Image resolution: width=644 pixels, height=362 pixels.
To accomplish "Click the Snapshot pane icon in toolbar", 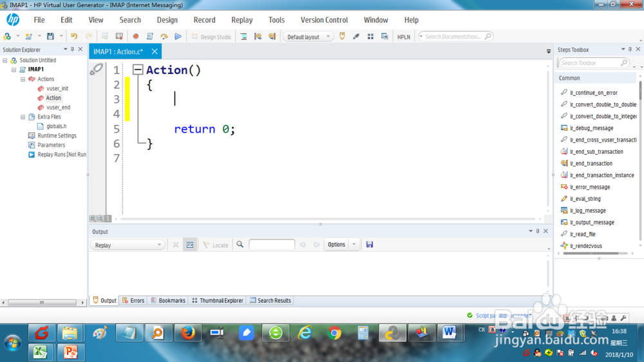I will [384, 37].
